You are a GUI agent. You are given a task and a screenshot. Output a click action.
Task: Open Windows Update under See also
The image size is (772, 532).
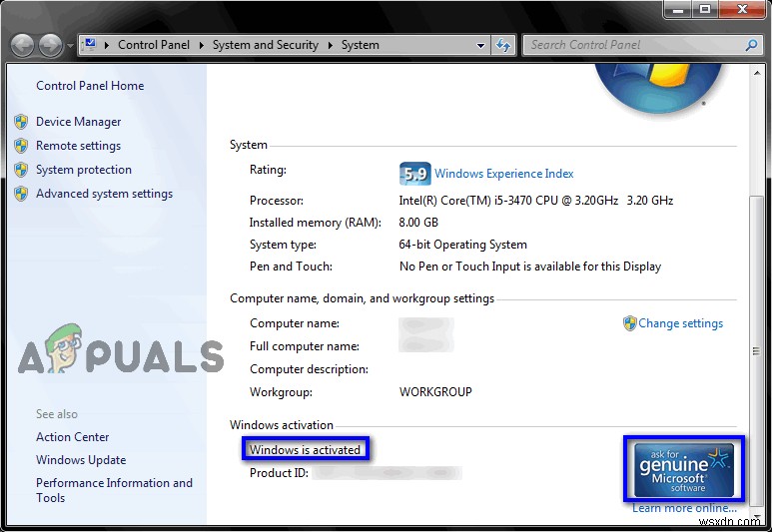click(x=81, y=460)
